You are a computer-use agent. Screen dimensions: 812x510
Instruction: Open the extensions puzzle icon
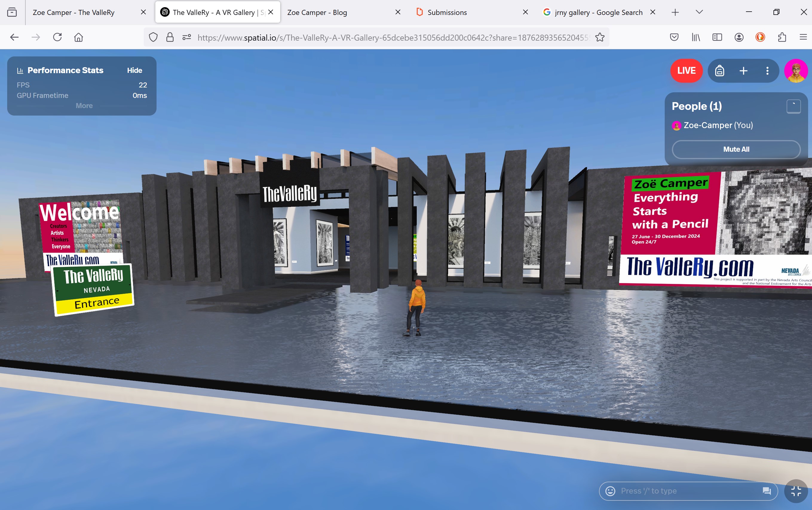[x=782, y=37]
